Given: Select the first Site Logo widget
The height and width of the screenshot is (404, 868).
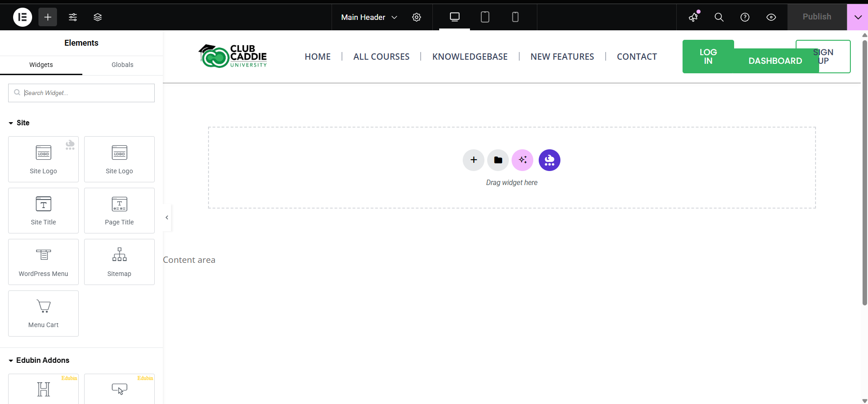Looking at the screenshot, I should pos(43,159).
